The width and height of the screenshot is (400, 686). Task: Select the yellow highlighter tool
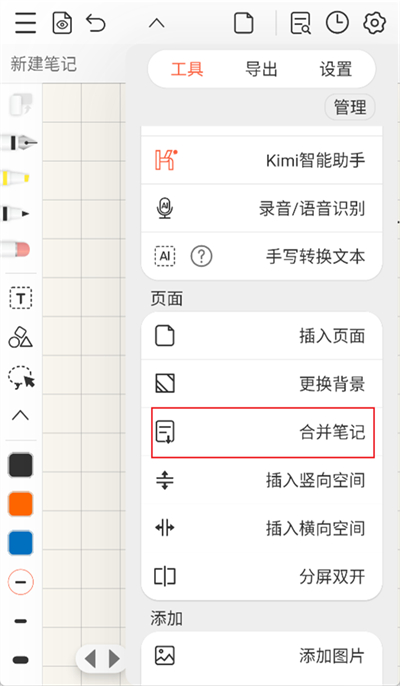point(16,178)
